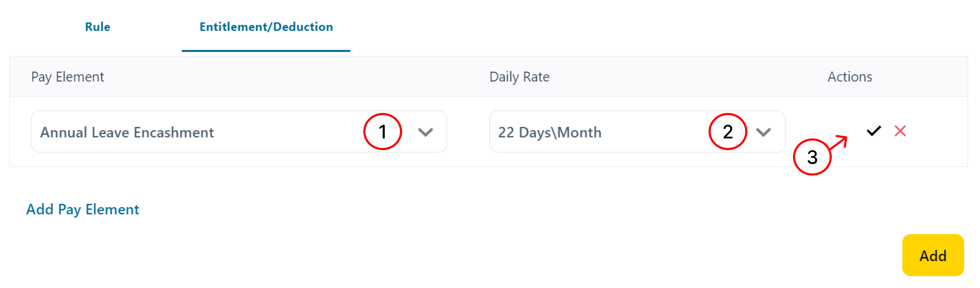Switch to the Entitlement/Deduction tab
Viewport: 980px width, 288px height.
point(266,27)
